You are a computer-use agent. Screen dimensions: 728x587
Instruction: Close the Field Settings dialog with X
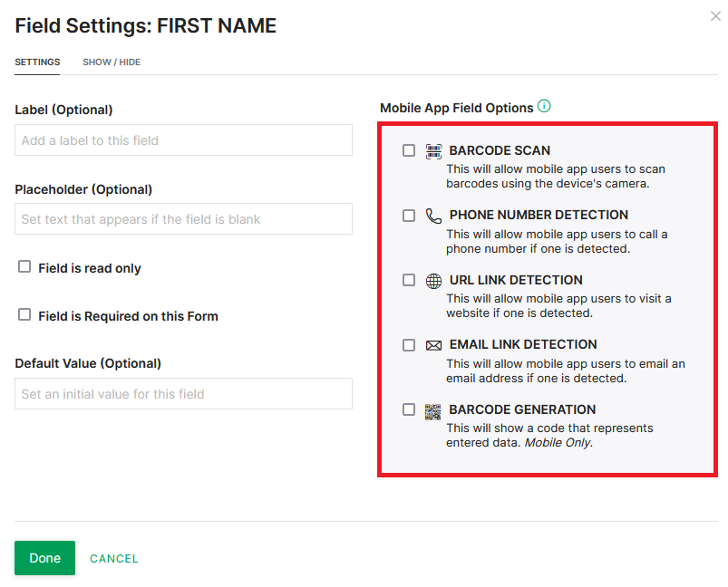[x=715, y=16]
